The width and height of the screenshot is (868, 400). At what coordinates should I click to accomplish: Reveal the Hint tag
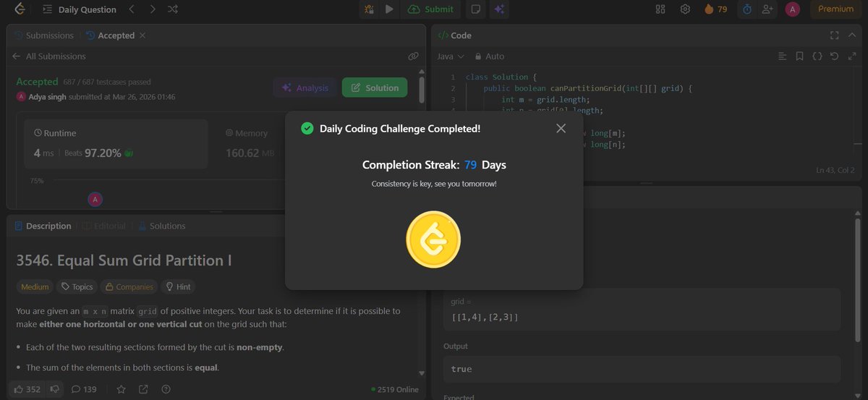pyautogui.click(x=178, y=286)
